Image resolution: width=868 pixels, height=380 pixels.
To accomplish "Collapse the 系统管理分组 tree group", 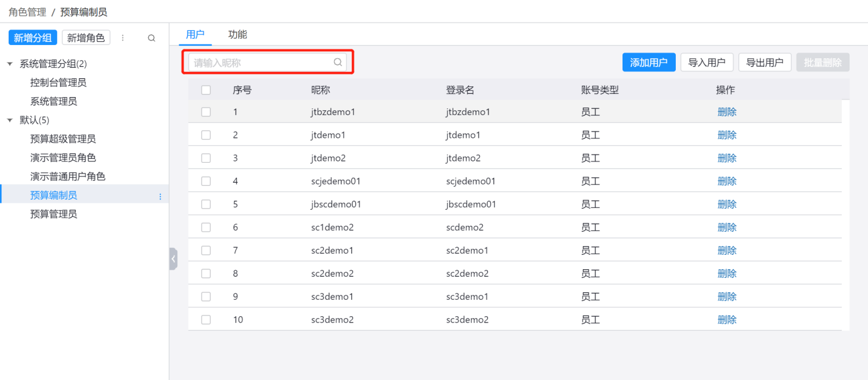I will [x=10, y=64].
